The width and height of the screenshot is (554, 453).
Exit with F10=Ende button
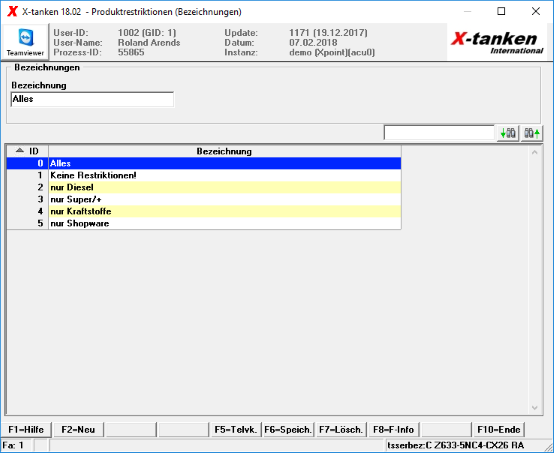tap(498, 430)
